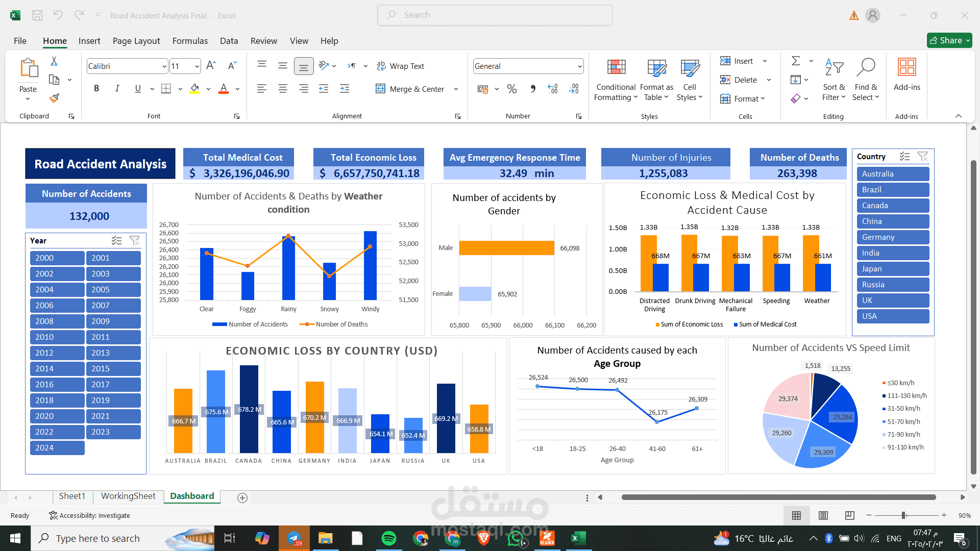This screenshot has height=551, width=980.
Task: Click the Comma Style icon
Action: pyautogui.click(x=532, y=89)
